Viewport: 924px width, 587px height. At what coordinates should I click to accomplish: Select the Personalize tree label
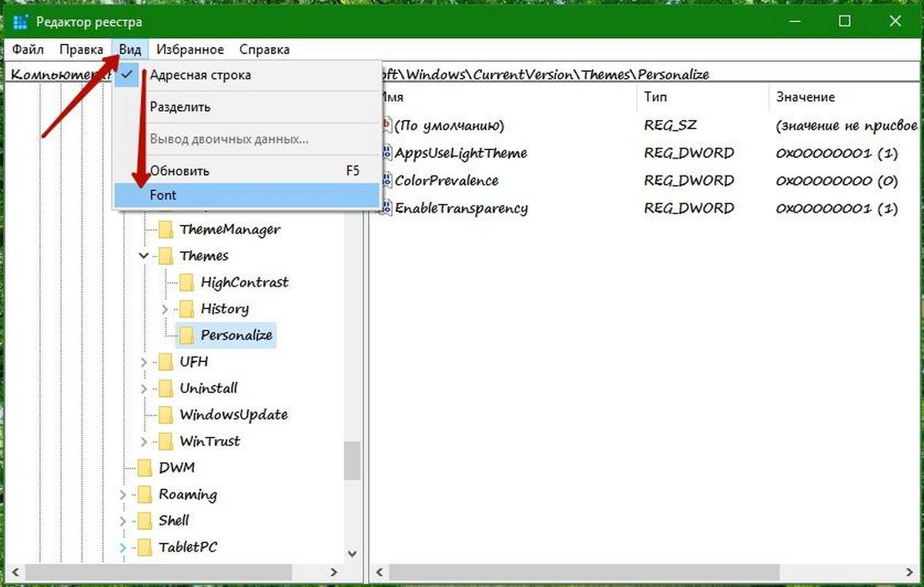tap(236, 335)
